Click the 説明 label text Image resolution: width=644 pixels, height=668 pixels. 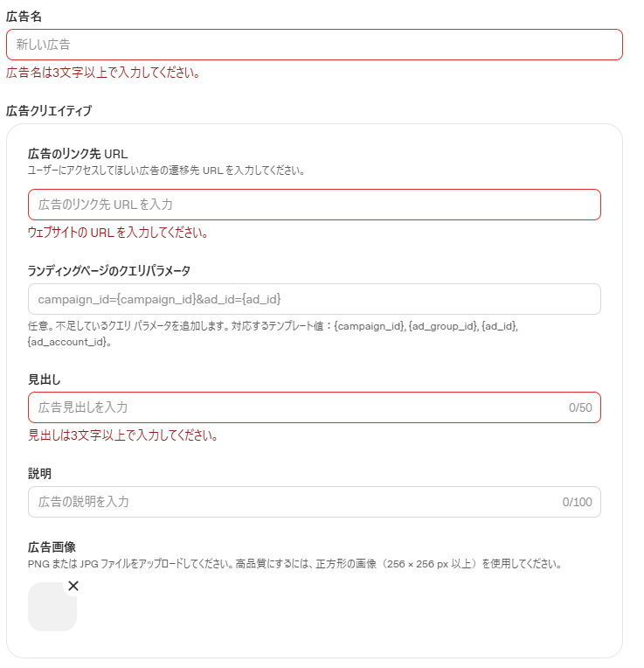point(39,473)
